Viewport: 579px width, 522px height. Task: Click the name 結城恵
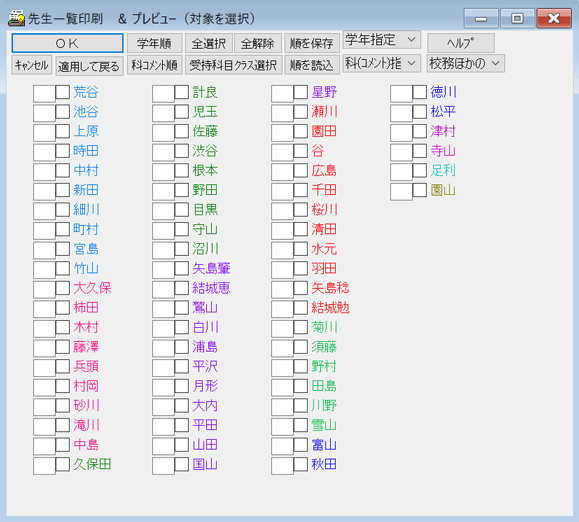(x=211, y=288)
